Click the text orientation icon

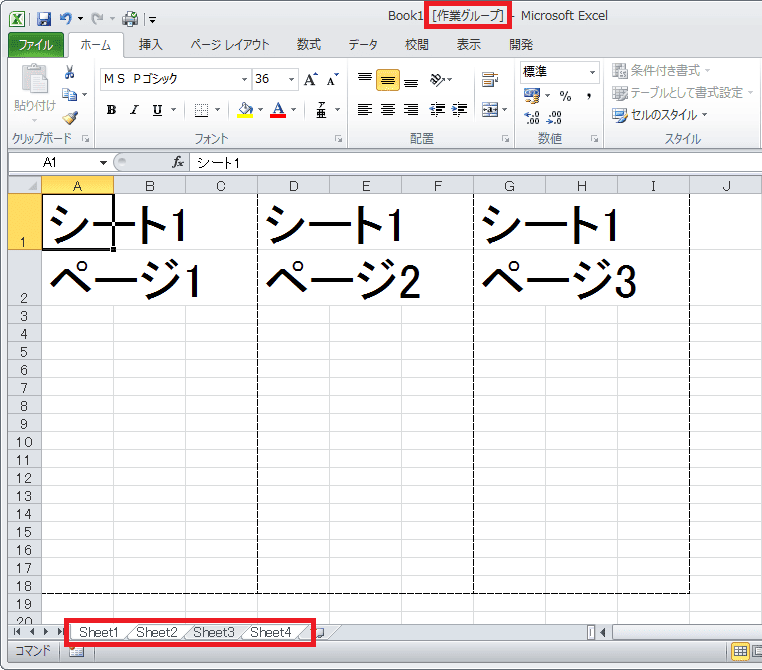point(437,79)
